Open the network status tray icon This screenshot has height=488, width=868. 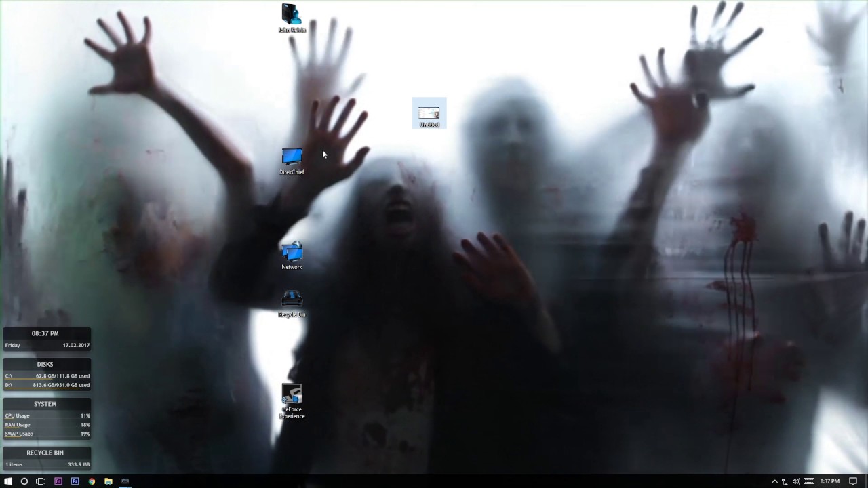click(x=785, y=481)
